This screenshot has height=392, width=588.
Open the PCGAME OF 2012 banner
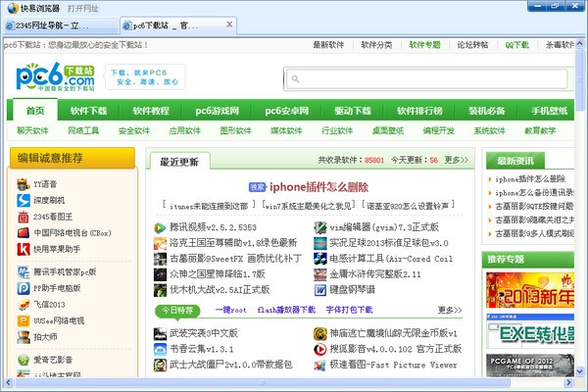pos(530,366)
